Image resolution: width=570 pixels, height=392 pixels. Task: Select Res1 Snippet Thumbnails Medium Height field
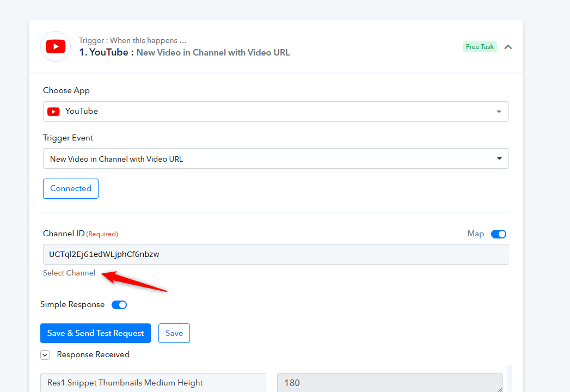point(153,383)
